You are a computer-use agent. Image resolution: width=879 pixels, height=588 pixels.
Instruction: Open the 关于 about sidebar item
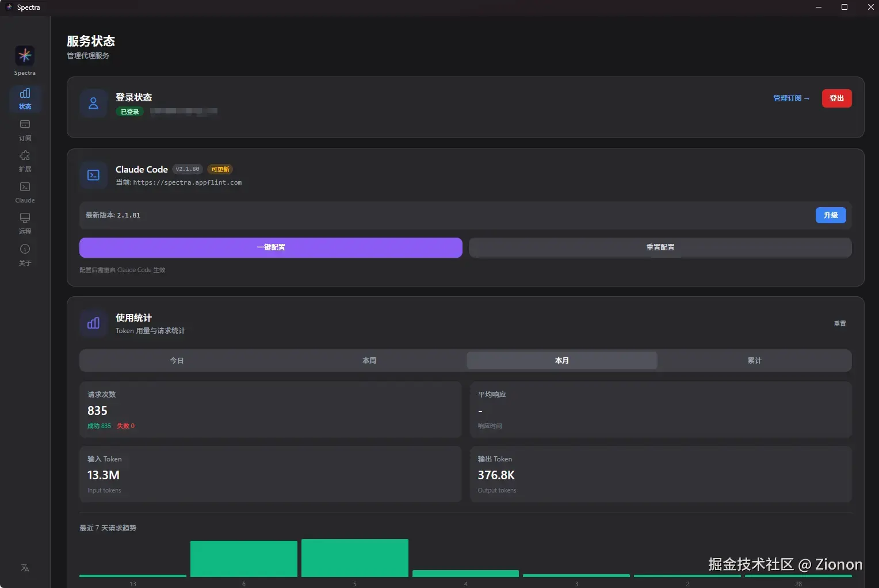click(25, 254)
